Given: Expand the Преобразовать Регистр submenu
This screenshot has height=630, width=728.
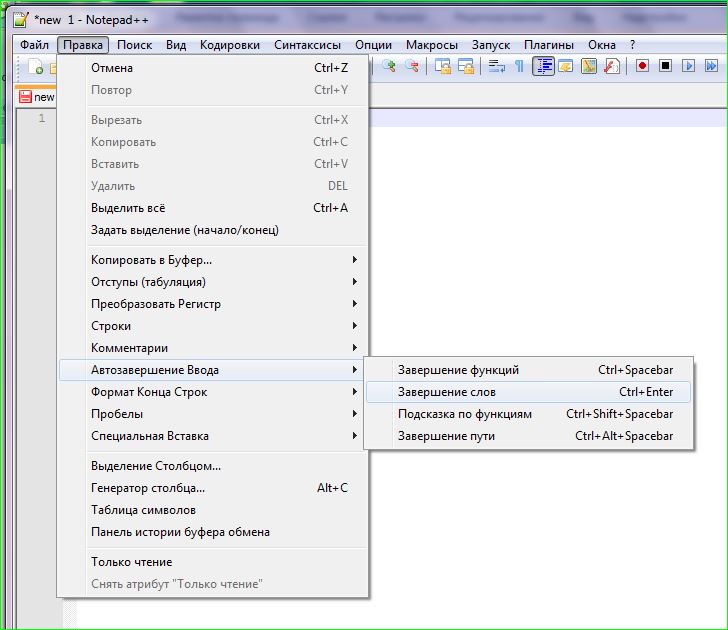Looking at the screenshot, I should pos(214,304).
